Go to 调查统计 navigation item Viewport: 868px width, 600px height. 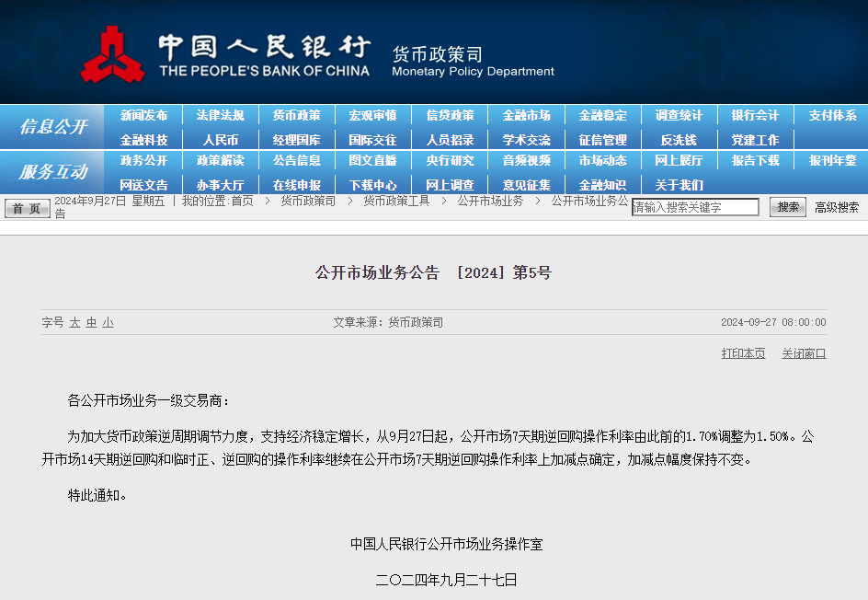[x=679, y=115]
